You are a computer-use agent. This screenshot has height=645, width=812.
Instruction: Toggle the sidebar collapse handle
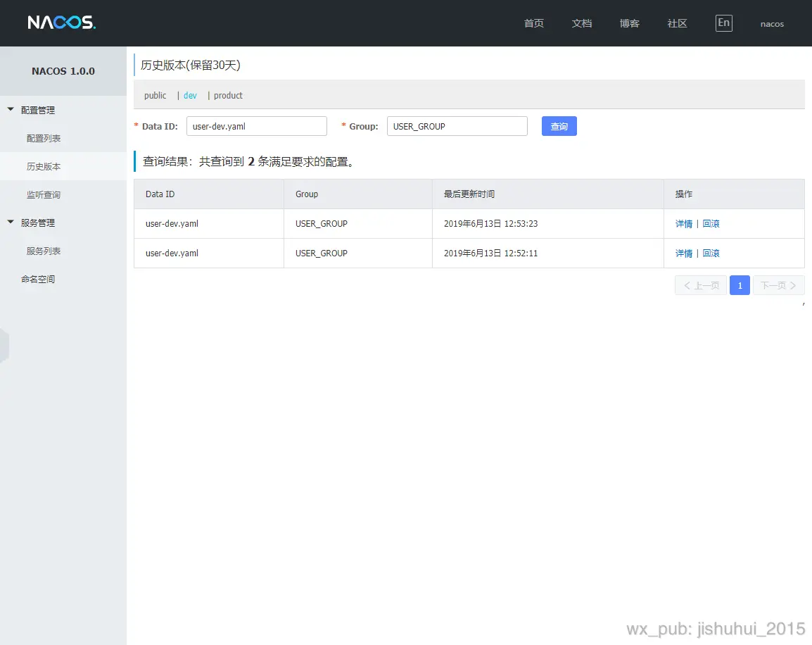[x=4, y=345]
